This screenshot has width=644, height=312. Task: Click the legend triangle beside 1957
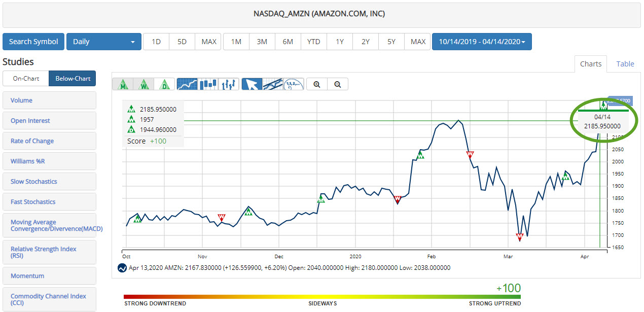(131, 119)
